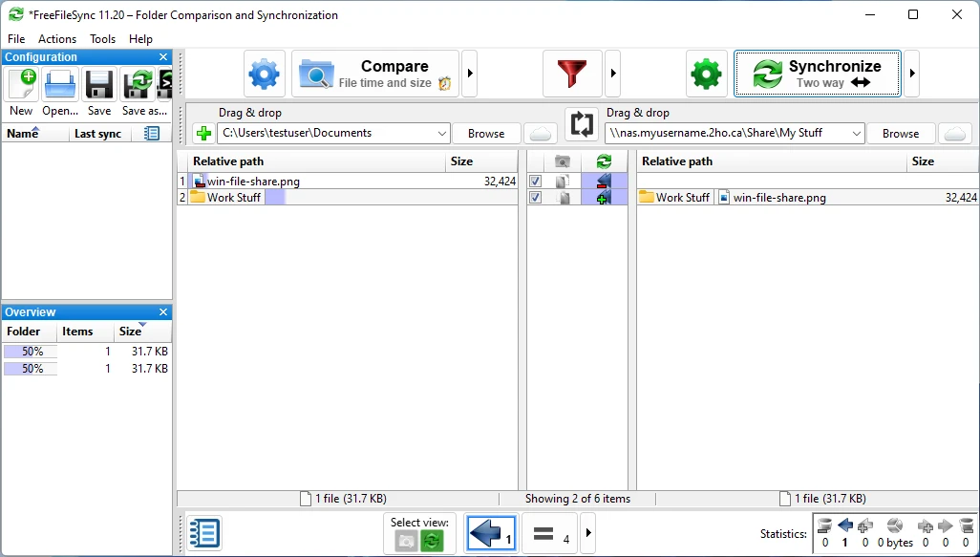Click the red filter funnel icon
Image resolution: width=980 pixels, height=557 pixels.
(x=572, y=73)
